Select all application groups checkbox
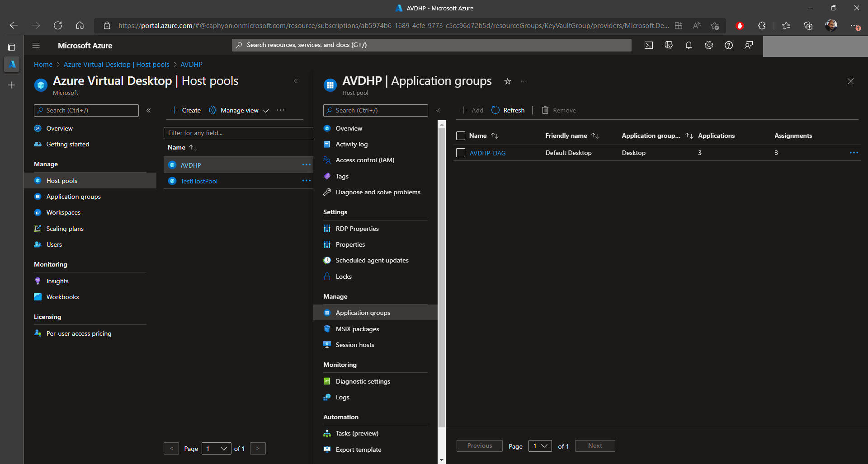The width and height of the screenshot is (868, 464). click(x=461, y=136)
